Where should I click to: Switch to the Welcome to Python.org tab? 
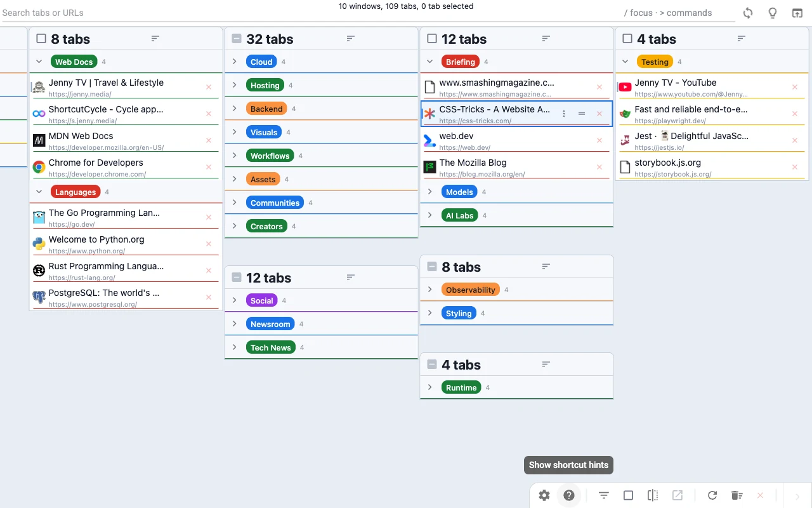(96, 239)
